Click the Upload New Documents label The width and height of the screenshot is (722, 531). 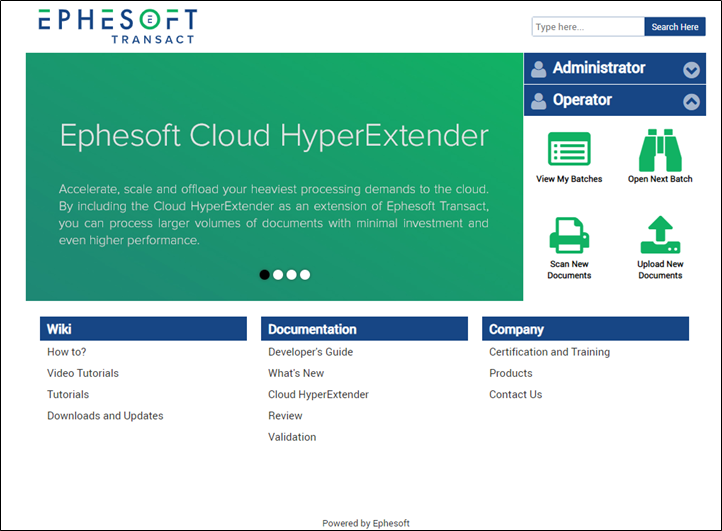(x=660, y=269)
